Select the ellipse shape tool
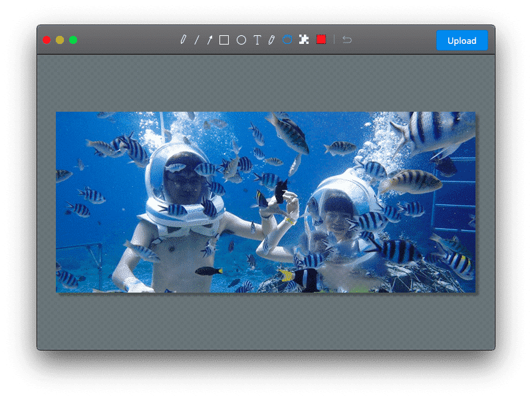532x399 pixels. pos(241,39)
